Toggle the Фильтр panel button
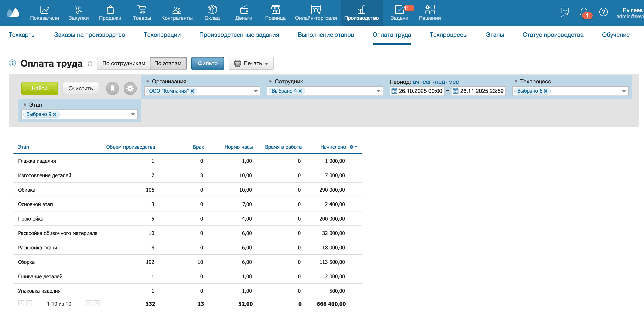The height and width of the screenshot is (320, 644). (x=207, y=63)
